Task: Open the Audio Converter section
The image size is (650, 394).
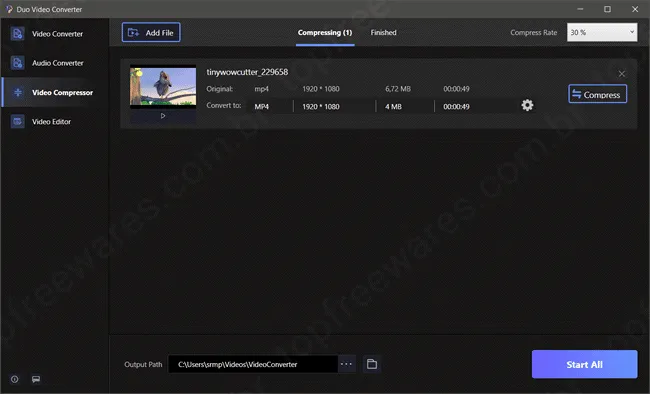Action: pyautogui.click(x=55, y=63)
